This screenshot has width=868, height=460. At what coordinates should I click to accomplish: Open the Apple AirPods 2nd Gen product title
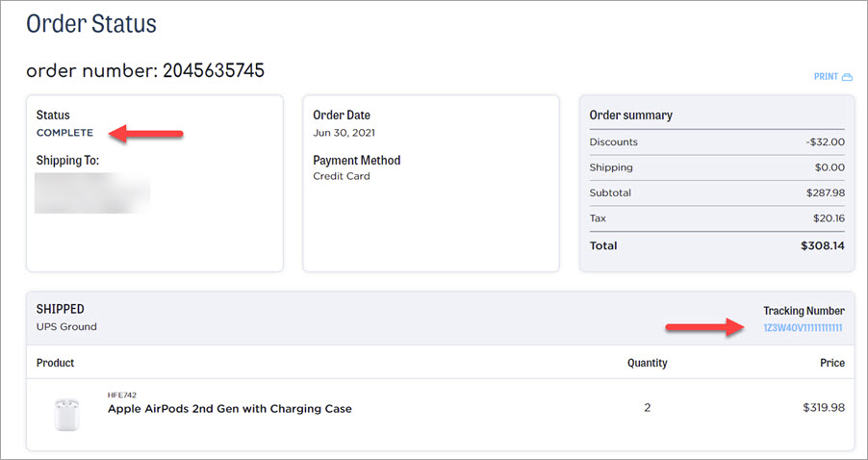pyautogui.click(x=229, y=409)
